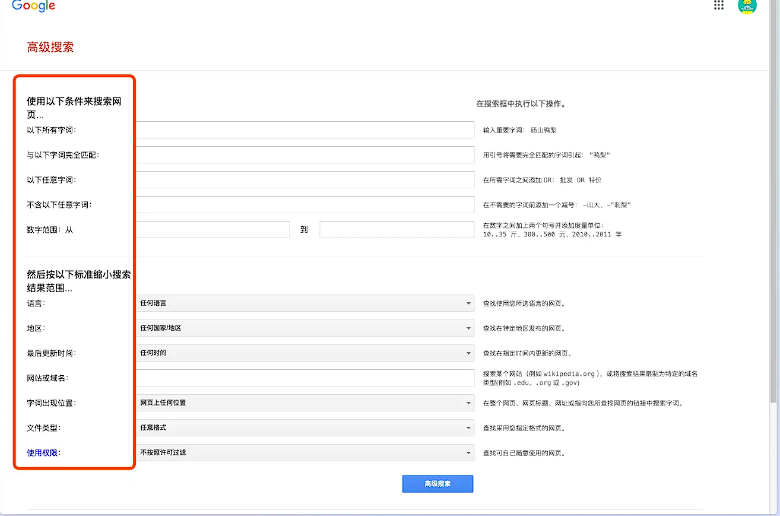
Task: Open the 字词出现位置 dropdown
Action: [x=304, y=403]
